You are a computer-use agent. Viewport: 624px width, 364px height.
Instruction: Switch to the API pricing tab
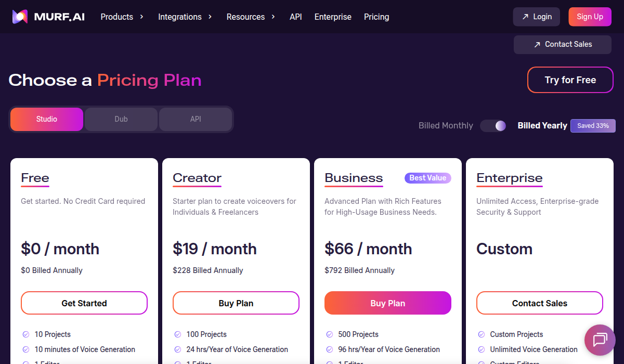click(x=196, y=119)
